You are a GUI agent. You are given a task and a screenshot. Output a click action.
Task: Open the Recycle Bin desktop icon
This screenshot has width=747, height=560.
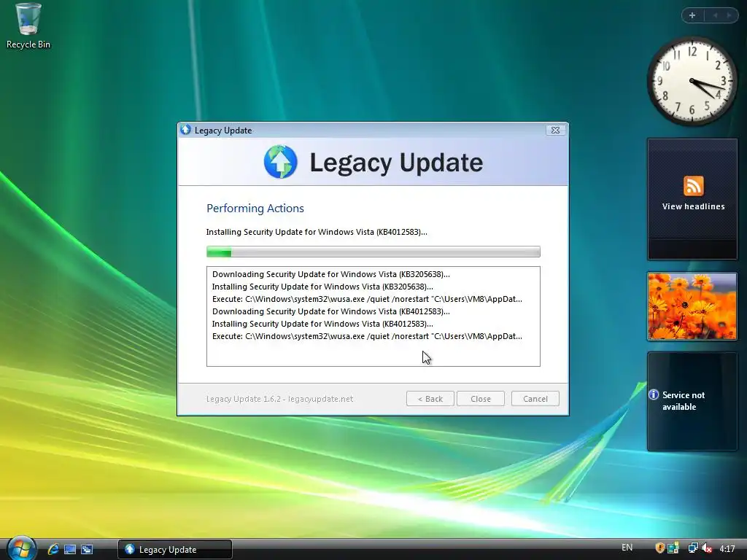(28, 26)
